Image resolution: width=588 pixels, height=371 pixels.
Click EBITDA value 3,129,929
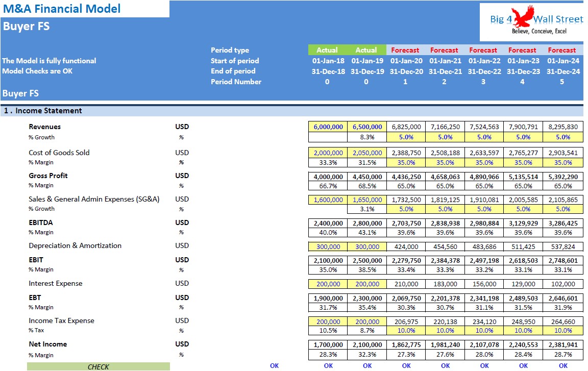[x=523, y=223]
